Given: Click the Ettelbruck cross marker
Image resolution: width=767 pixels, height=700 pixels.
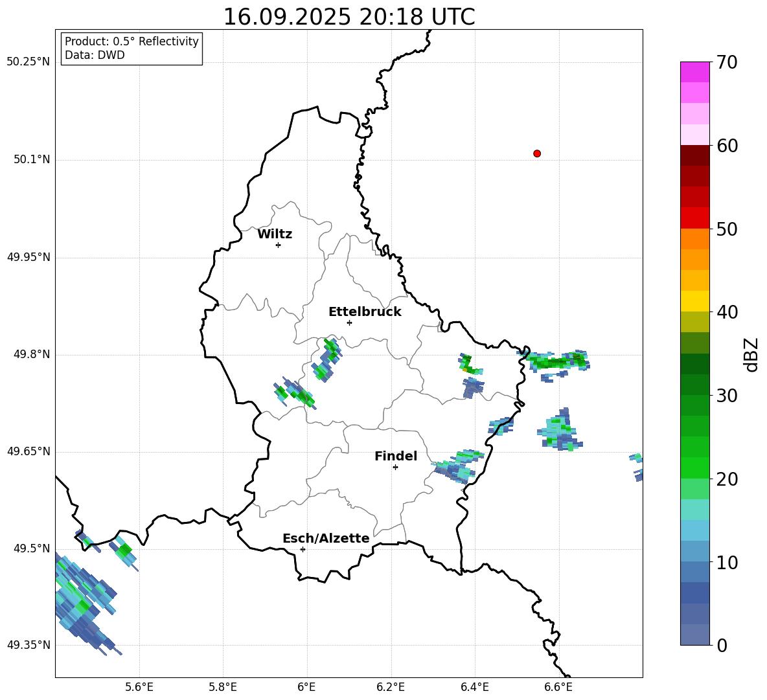Looking at the screenshot, I should [349, 322].
